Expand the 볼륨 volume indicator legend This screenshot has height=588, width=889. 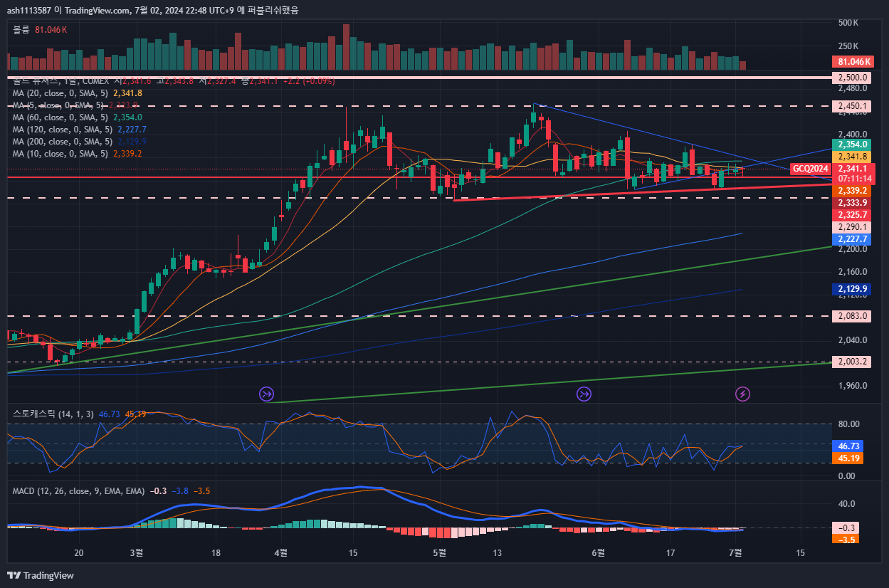[x=21, y=30]
